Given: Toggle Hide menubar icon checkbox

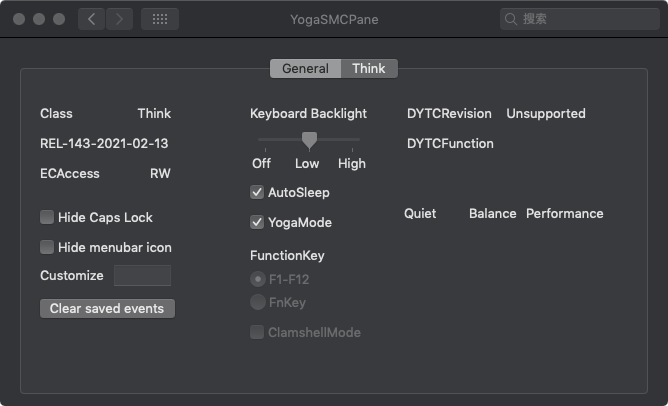Looking at the screenshot, I should [47, 247].
